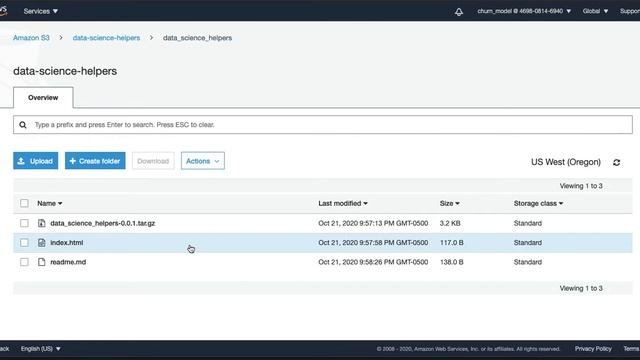Open the data_science_helpers-0.0.1.tar.gz file link
This screenshot has width=640, height=360.
coord(102,223)
